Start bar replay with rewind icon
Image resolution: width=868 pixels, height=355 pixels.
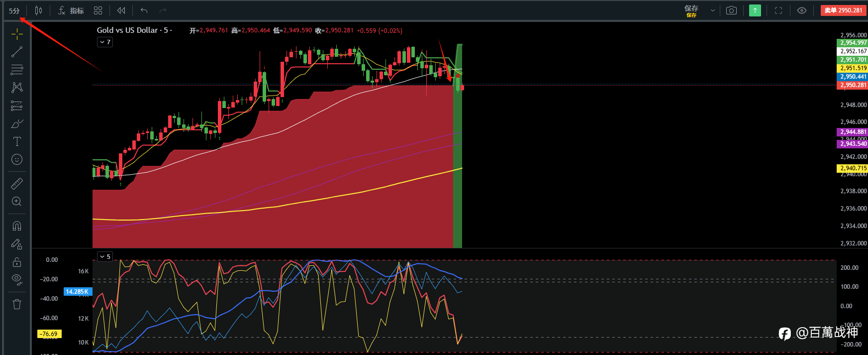coord(121,10)
